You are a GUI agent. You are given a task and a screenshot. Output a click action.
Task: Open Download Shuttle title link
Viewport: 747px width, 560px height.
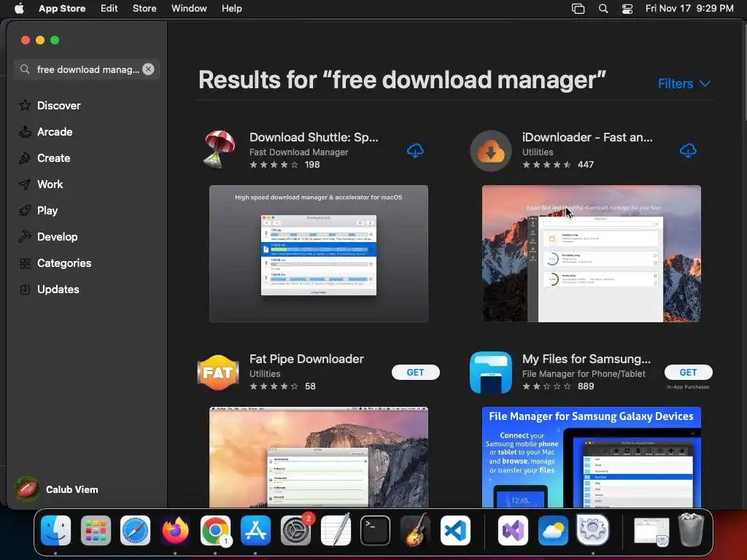tap(314, 137)
